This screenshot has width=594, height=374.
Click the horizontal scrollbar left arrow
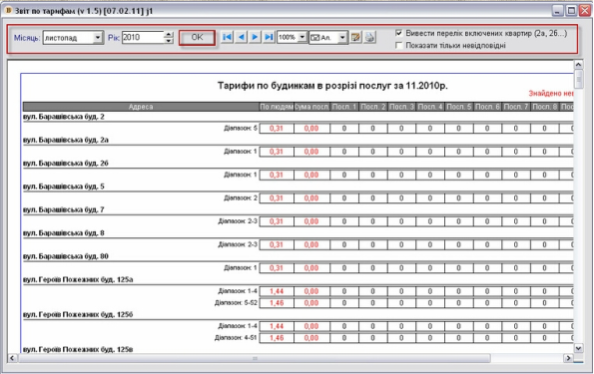pyautogui.click(x=12, y=358)
